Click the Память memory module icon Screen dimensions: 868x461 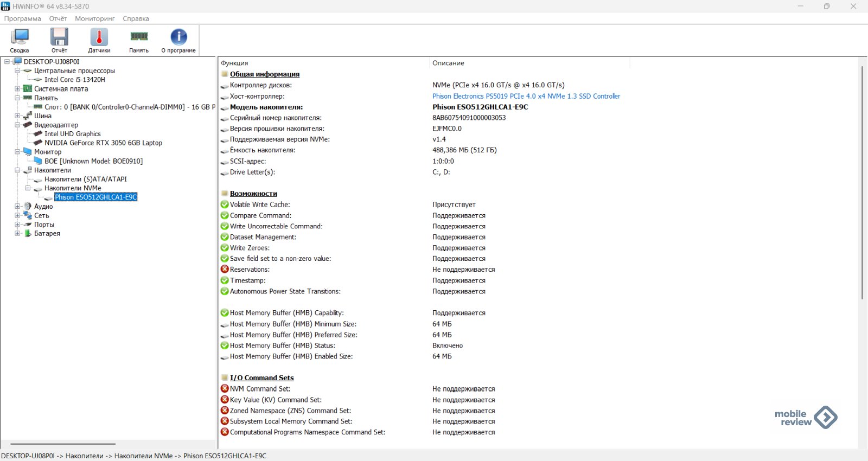(x=139, y=38)
